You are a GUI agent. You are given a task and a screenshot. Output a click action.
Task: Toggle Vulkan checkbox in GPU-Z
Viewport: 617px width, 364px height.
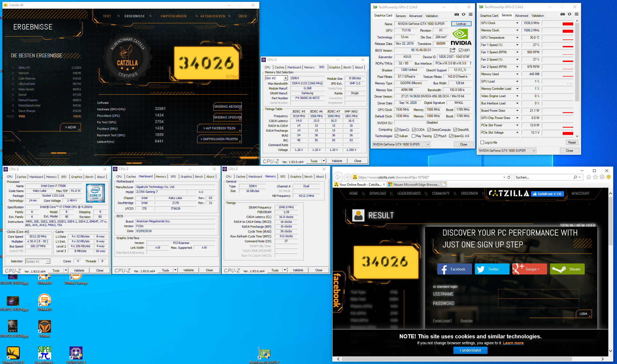pos(396,136)
